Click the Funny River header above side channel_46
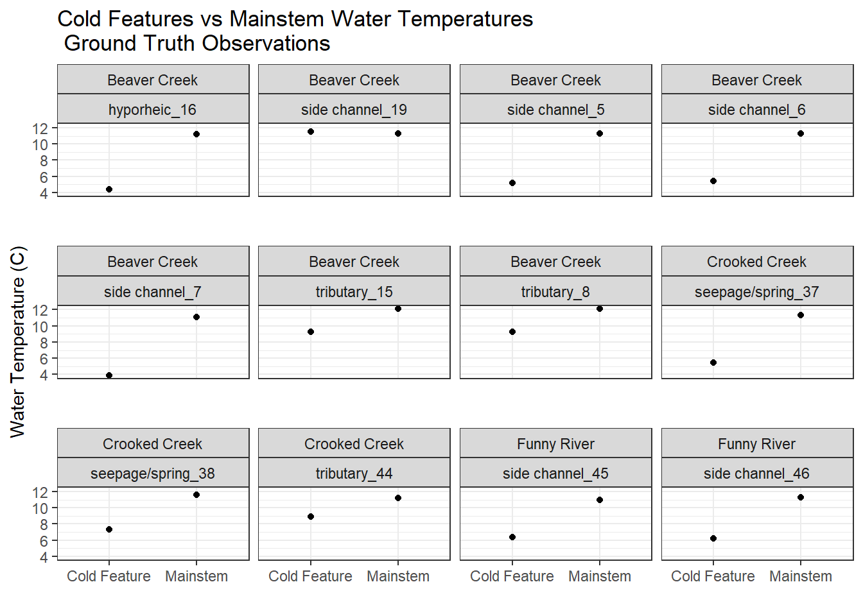This screenshot has height=616, width=863. pos(756,444)
